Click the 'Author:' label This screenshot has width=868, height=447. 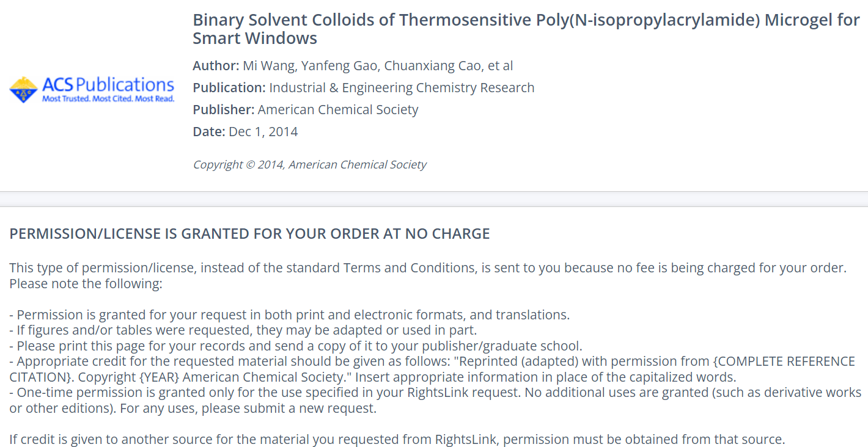pos(216,66)
